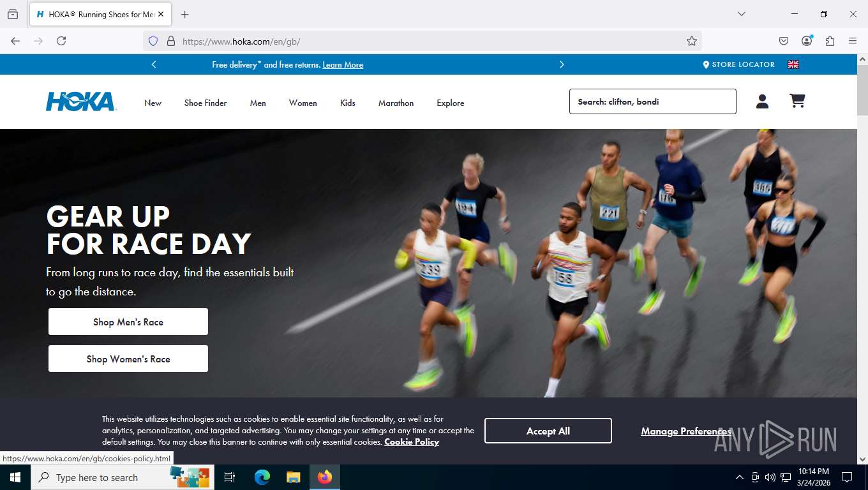Open the volume control tray icon
Viewport: 868px width, 490px height.
770,477
